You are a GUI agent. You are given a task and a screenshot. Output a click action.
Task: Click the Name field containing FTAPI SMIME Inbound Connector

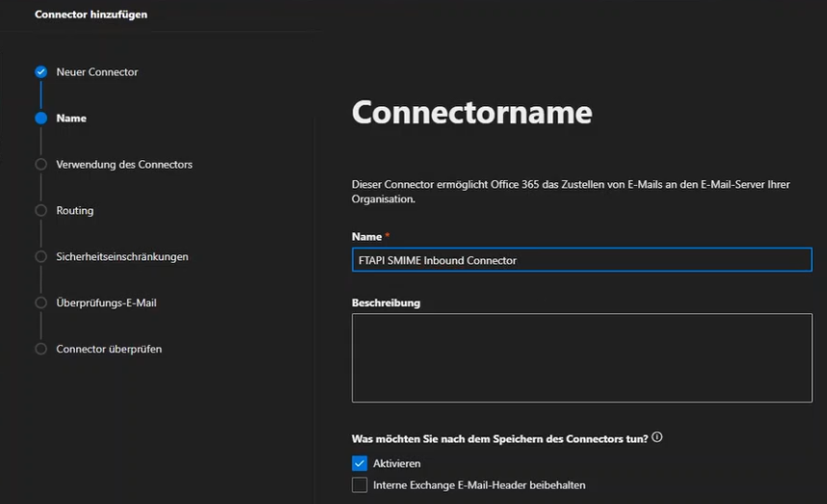pyautogui.click(x=581, y=260)
